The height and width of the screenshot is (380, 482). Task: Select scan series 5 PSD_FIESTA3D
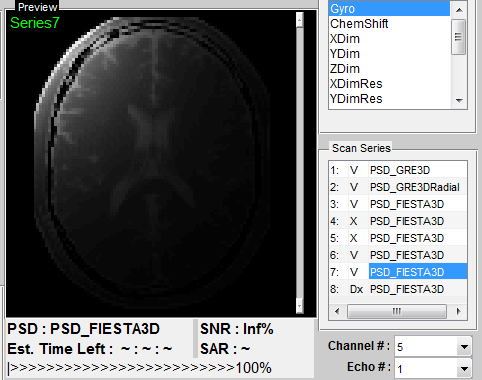click(398, 238)
